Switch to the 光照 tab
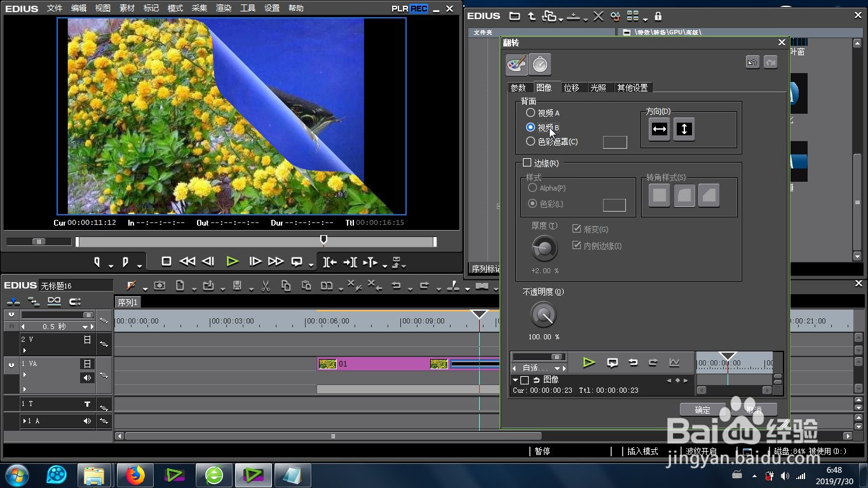Viewport: 868px width, 488px height. (598, 88)
